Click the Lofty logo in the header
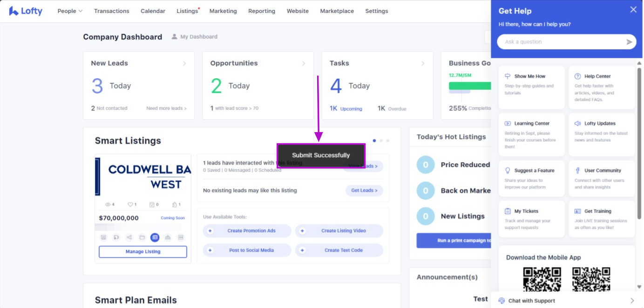 point(26,11)
